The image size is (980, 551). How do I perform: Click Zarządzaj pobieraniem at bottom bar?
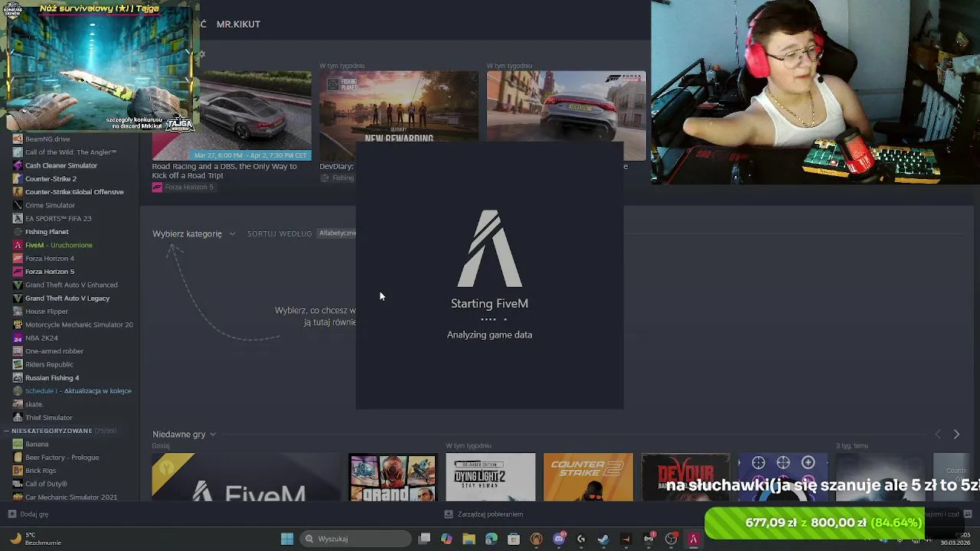pos(484,514)
